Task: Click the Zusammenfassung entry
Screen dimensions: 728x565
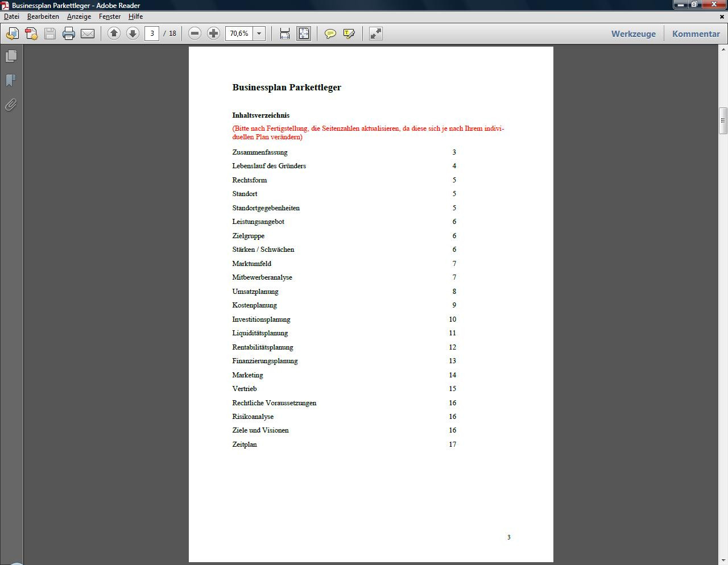Action: point(260,152)
